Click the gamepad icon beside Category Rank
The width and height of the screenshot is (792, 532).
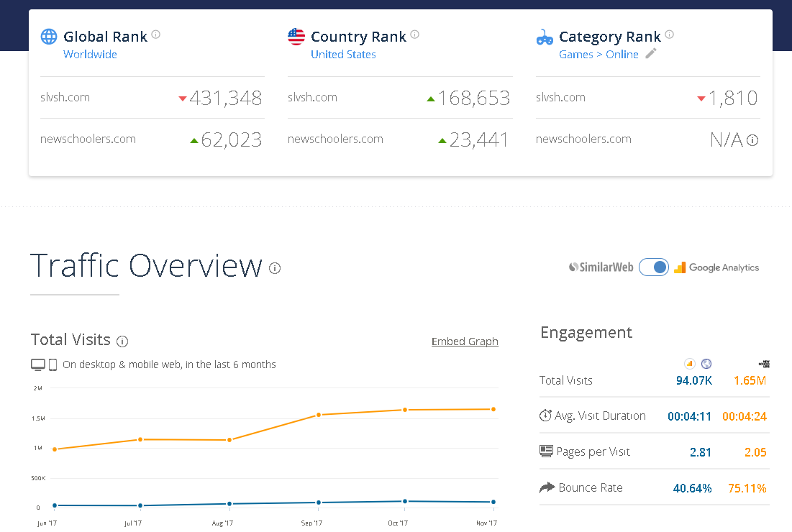(x=545, y=37)
